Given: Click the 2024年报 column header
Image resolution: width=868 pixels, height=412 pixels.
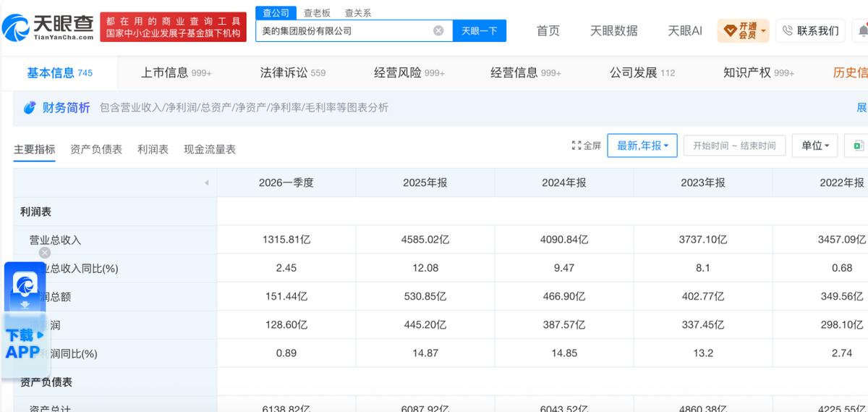Looking at the screenshot, I should pyautogui.click(x=564, y=182).
